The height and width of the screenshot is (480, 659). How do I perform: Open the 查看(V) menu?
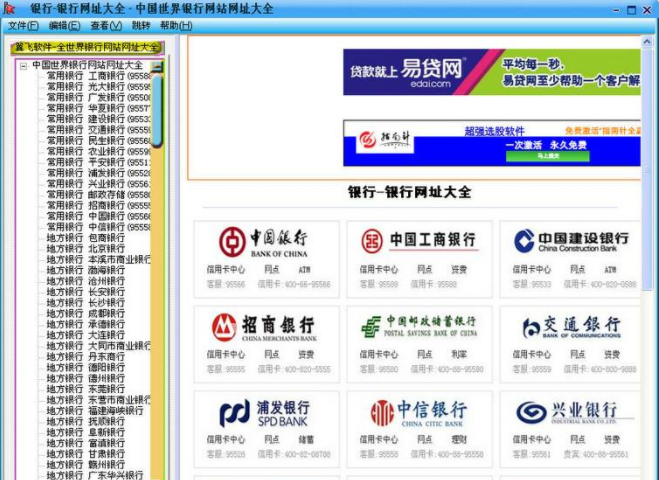point(106,26)
